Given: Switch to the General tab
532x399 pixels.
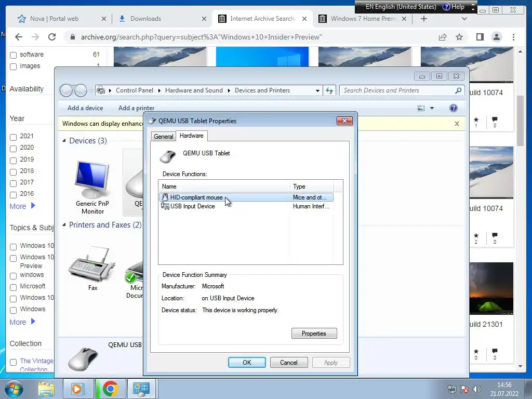Looking at the screenshot, I should click(163, 137).
